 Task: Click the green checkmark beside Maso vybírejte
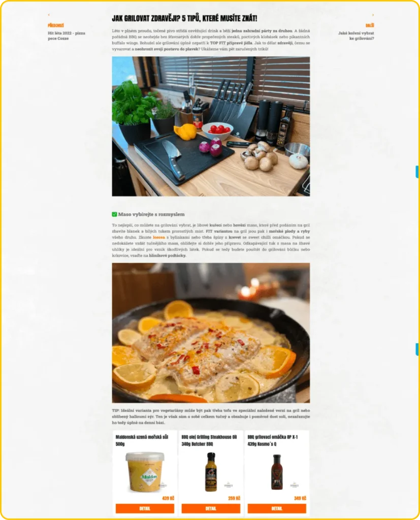click(114, 214)
